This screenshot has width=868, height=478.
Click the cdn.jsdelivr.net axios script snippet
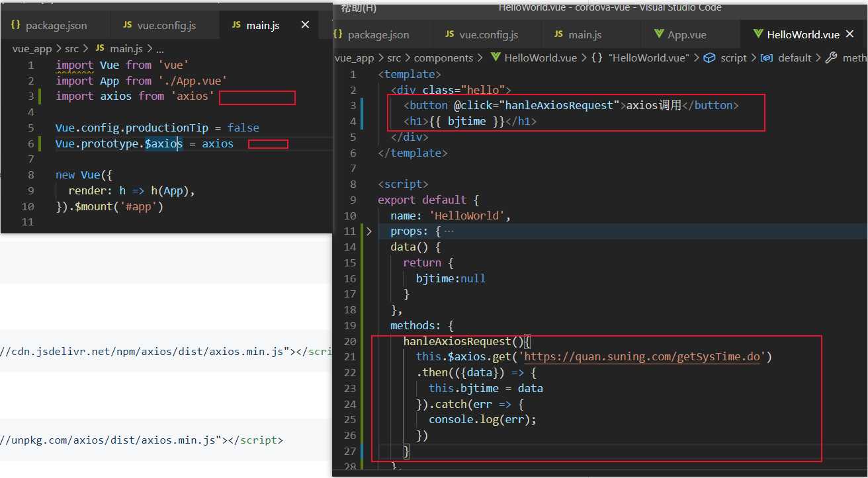(x=165, y=351)
